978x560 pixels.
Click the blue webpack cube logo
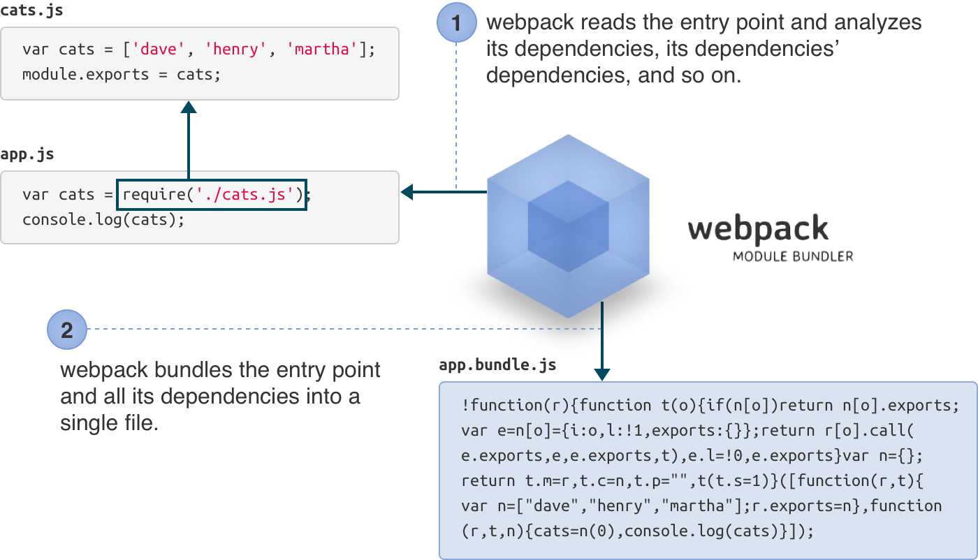568,225
